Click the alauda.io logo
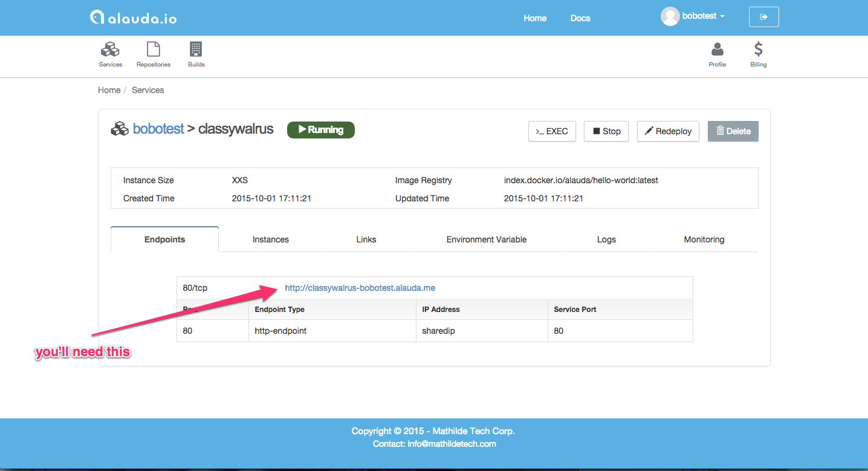The height and width of the screenshot is (471, 868). coord(133,18)
